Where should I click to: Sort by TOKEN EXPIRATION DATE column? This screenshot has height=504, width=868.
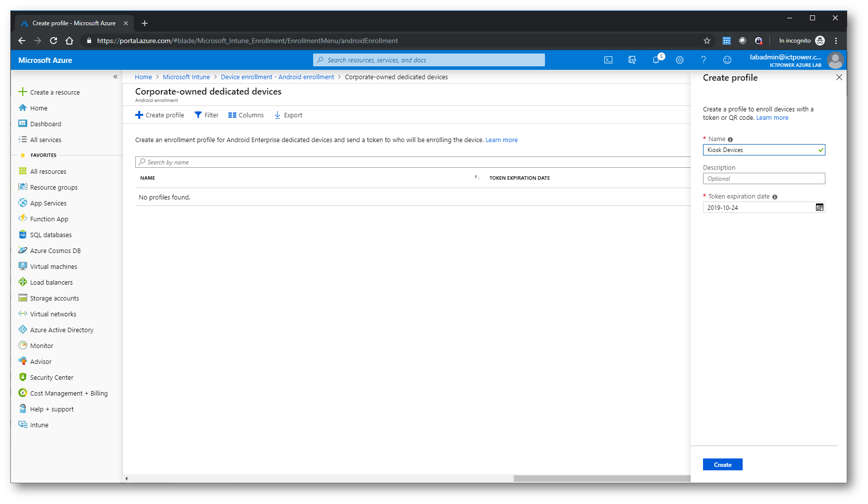[520, 178]
